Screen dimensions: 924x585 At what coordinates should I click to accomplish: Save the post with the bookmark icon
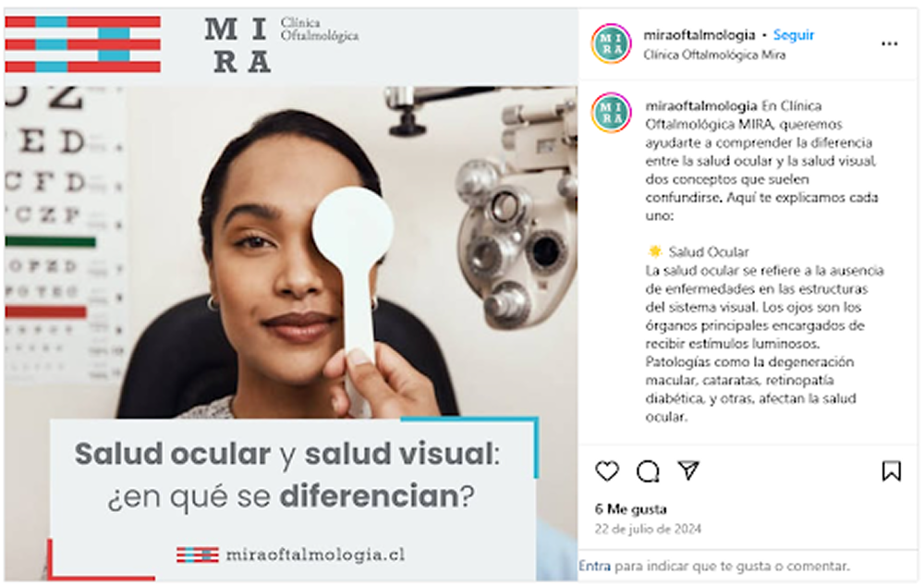[x=891, y=470]
